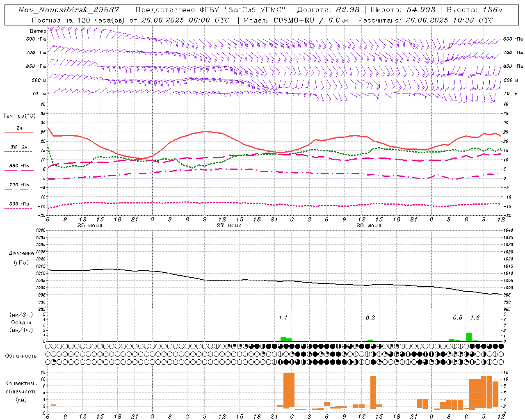The width and height of the screenshot is (525, 420).
Task: Click the station title Nov_Novosibirsk_29637
Action: point(68,10)
